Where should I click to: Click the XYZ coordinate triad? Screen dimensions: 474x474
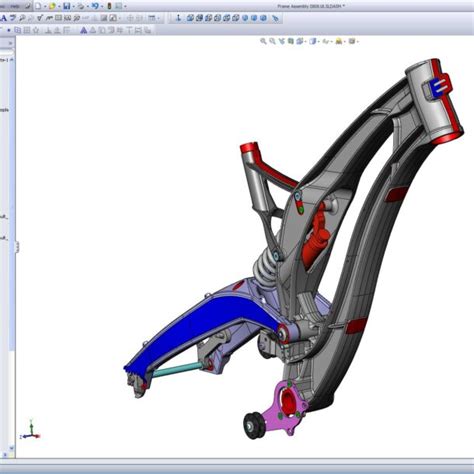30,429
